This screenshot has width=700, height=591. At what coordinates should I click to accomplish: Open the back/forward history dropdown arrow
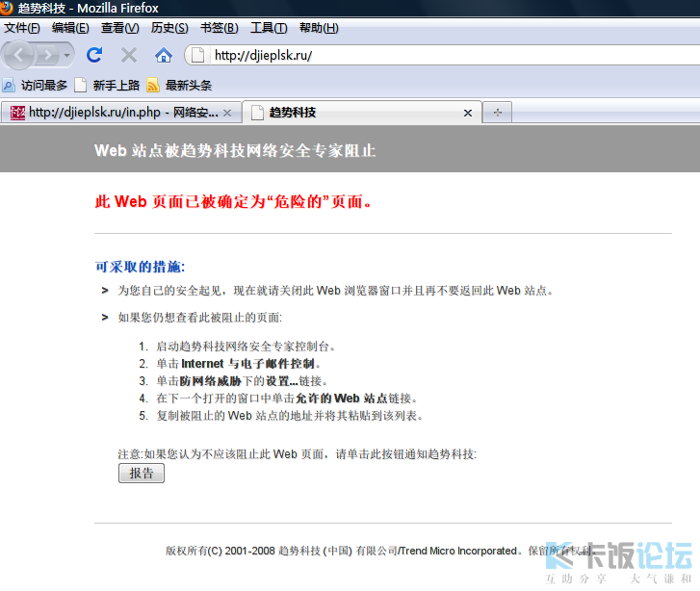click(66, 56)
